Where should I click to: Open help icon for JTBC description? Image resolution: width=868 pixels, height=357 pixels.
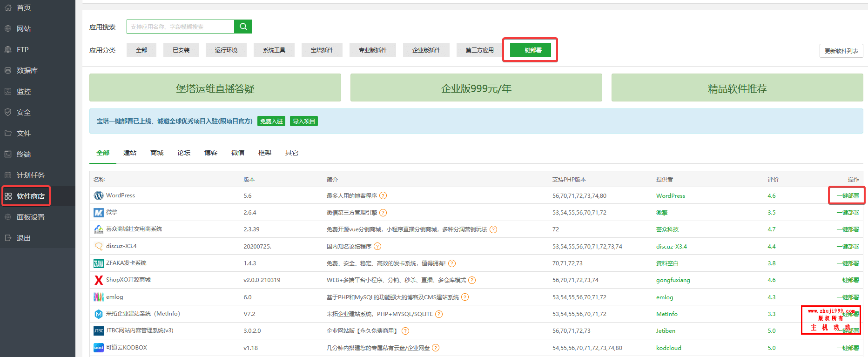point(405,331)
